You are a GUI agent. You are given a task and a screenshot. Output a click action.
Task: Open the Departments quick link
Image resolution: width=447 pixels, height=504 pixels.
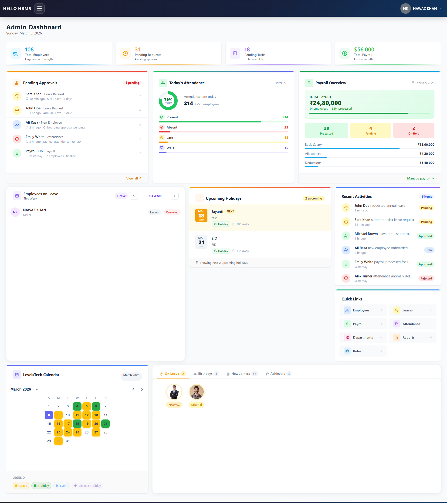(x=363, y=338)
